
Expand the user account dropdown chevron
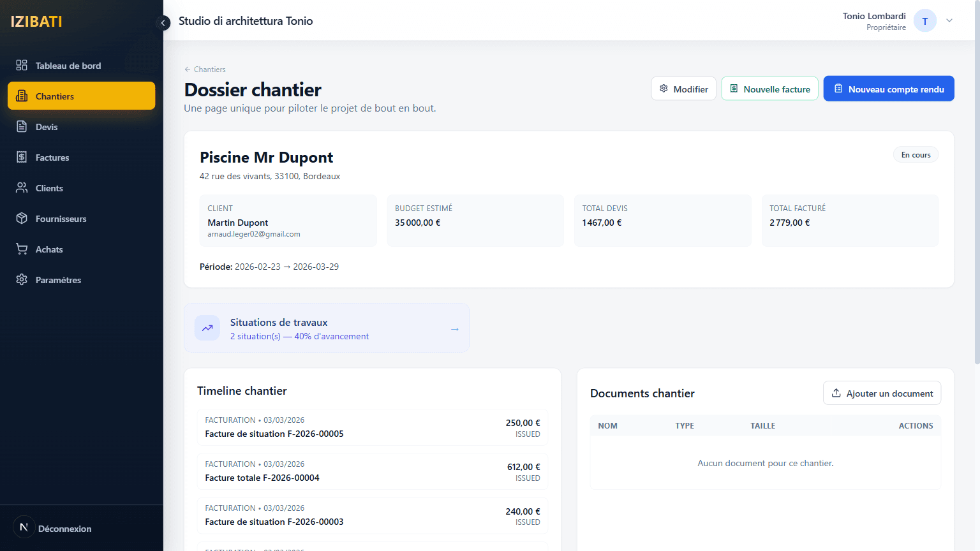click(949, 20)
